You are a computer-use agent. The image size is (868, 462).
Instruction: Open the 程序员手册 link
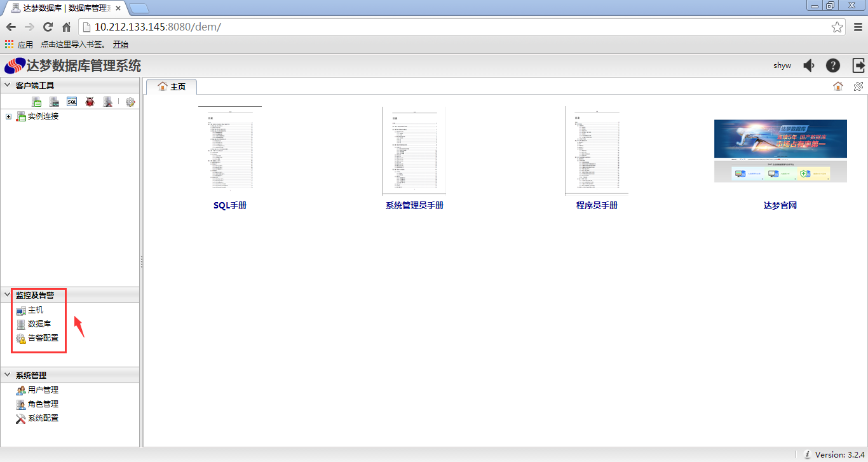point(597,205)
